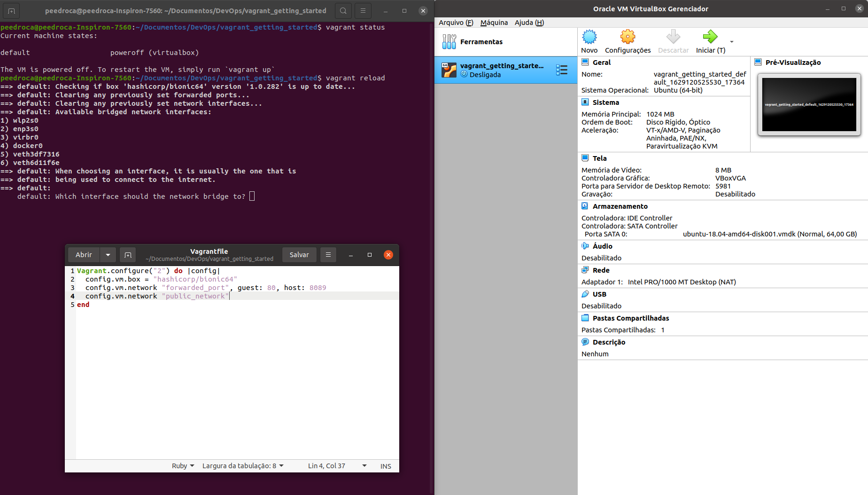The image size is (868, 495).
Task: Click the Descrição speech bubble icon
Action: pos(585,342)
